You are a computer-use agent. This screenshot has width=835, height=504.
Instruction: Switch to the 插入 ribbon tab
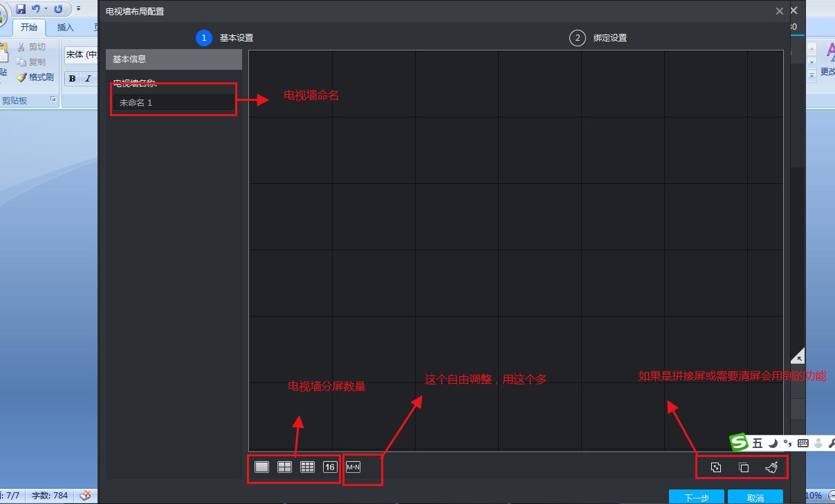point(65,27)
